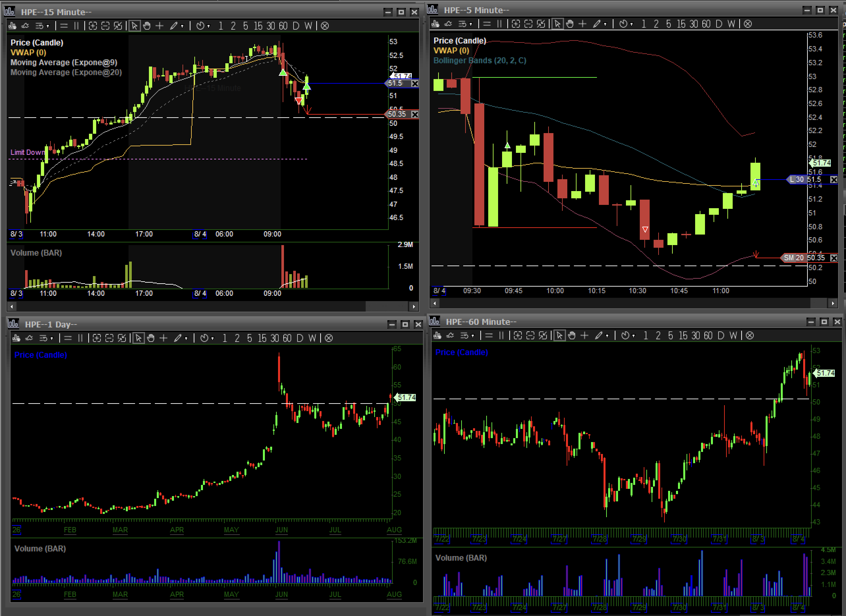Set 5 Minute chart to the 15 interval
The height and width of the screenshot is (616, 846).
pyautogui.click(x=681, y=24)
